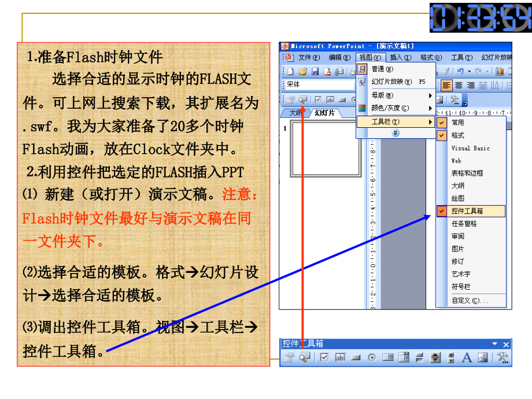Screen dimensions: 532x399
Task: Open the 工具 menu
Action: [x=461, y=57]
